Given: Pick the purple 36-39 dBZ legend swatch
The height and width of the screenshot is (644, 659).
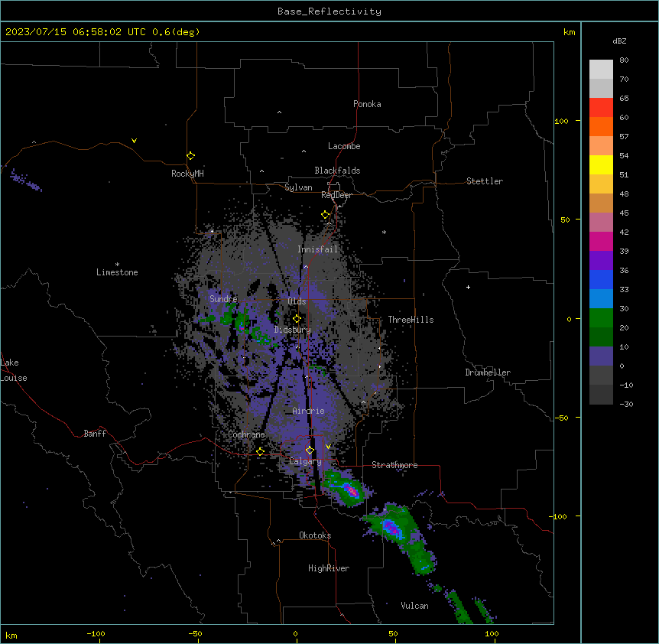Looking at the screenshot, I should (601, 261).
